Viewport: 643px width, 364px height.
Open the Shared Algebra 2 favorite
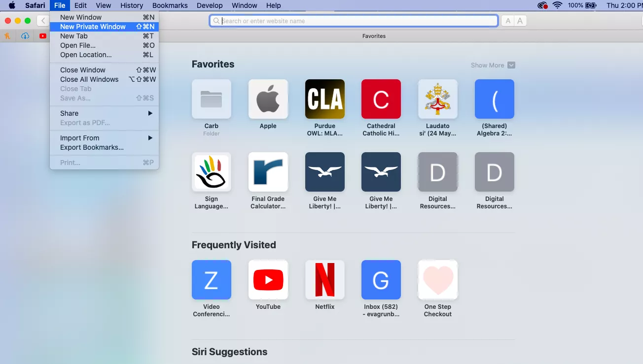click(x=495, y=99)
